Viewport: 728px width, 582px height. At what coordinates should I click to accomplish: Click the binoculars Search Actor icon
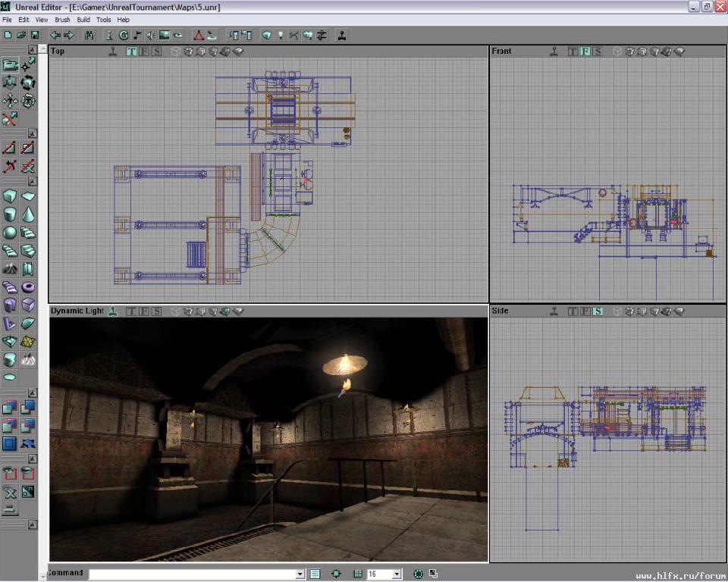click(89, 35)
